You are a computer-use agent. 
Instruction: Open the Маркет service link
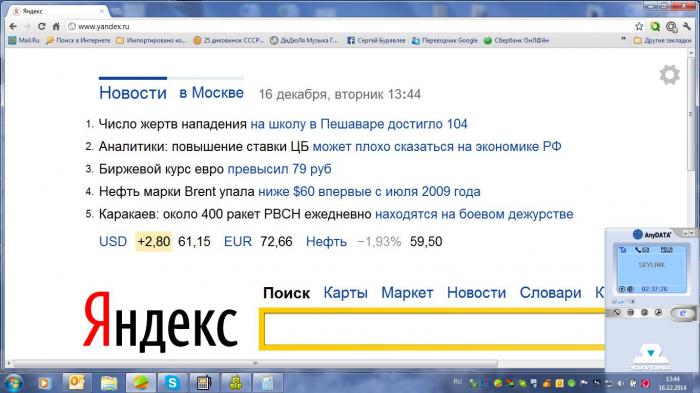[407, 293]
